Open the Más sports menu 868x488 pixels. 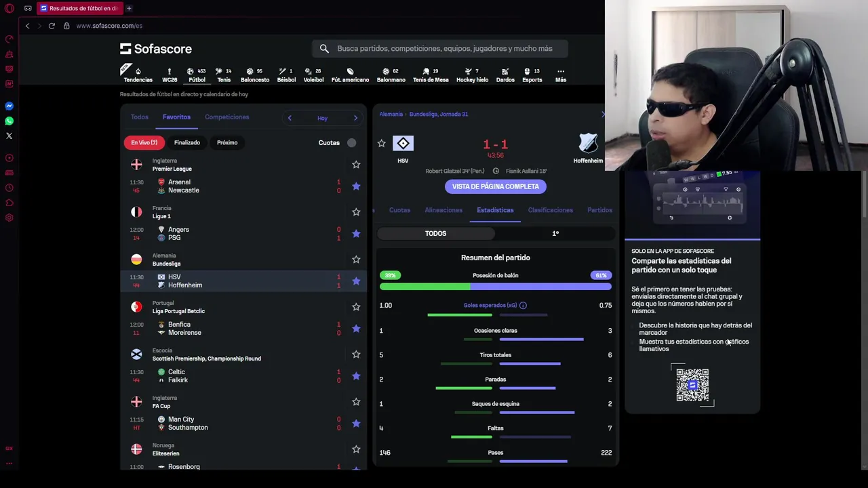[x=561, y=75]
